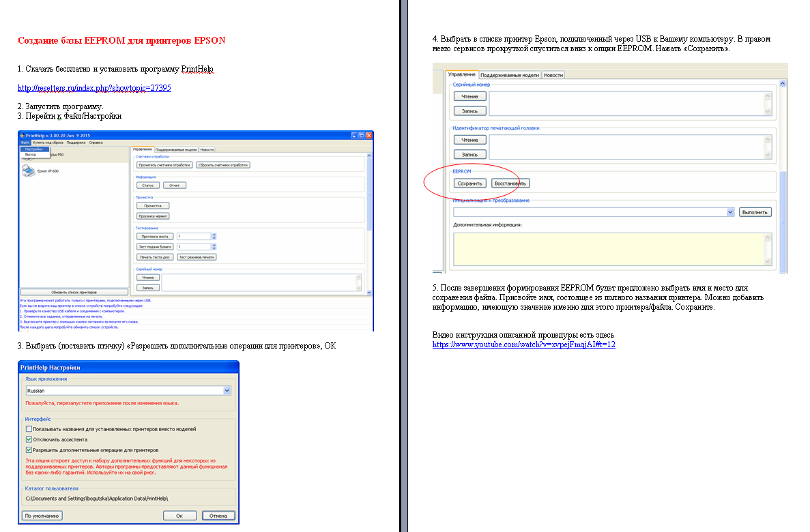
Task: Click Чтение for Серийный номер in PrintHelp v.3.80.20 window
Action: pos(148,278)
